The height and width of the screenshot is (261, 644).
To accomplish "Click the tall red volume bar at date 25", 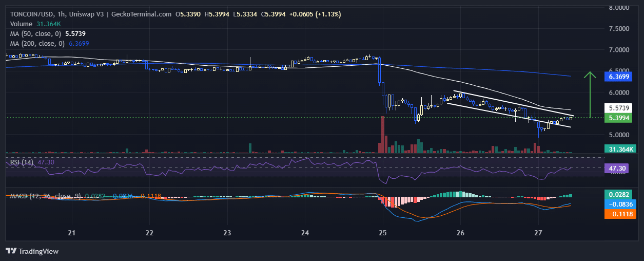I will (x=382, y=135).
